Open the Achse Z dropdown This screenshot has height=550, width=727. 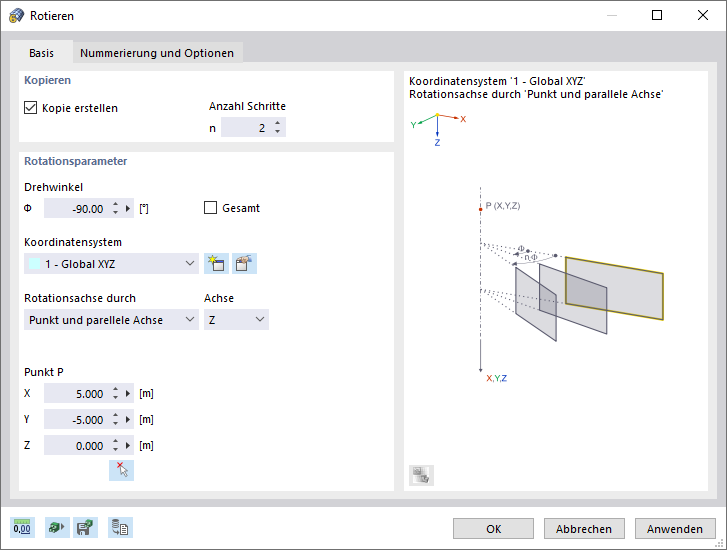pyautogui.click(x=260, y=320)
